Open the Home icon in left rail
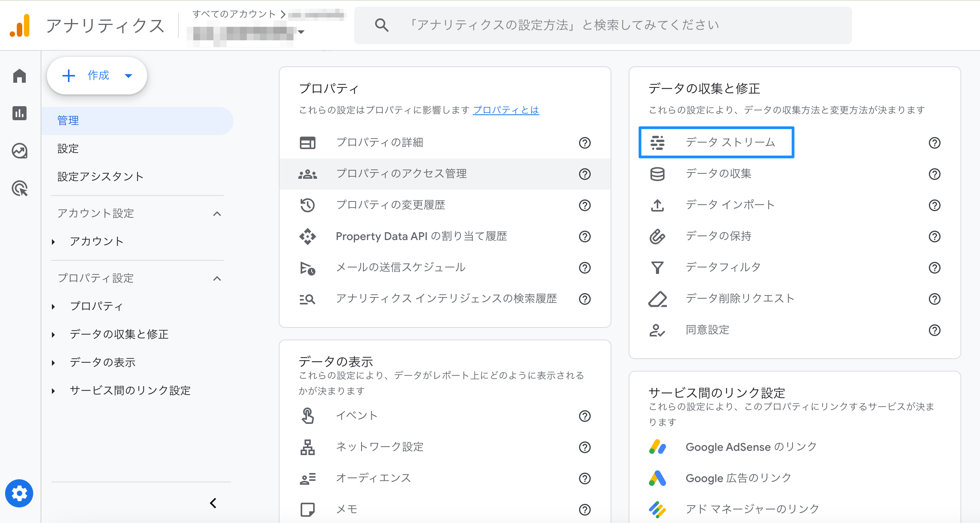The width and height of the screenshot is (980, 523). point(20,76)
